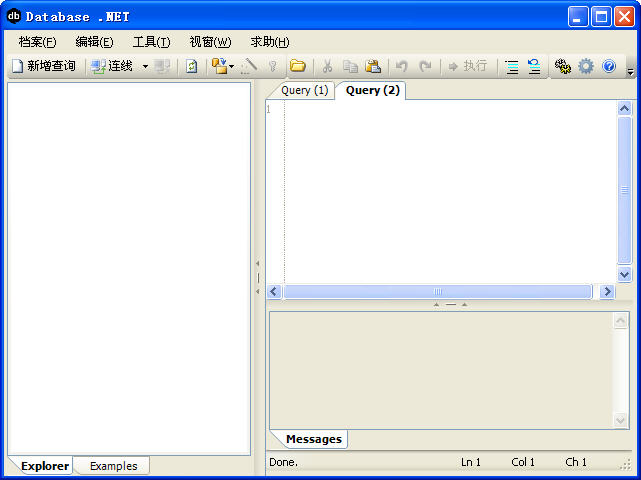Open the 连线 dropdown arrow
This screenshot has height=480, width=641.
pyautogui.click(x=145, y=66)
